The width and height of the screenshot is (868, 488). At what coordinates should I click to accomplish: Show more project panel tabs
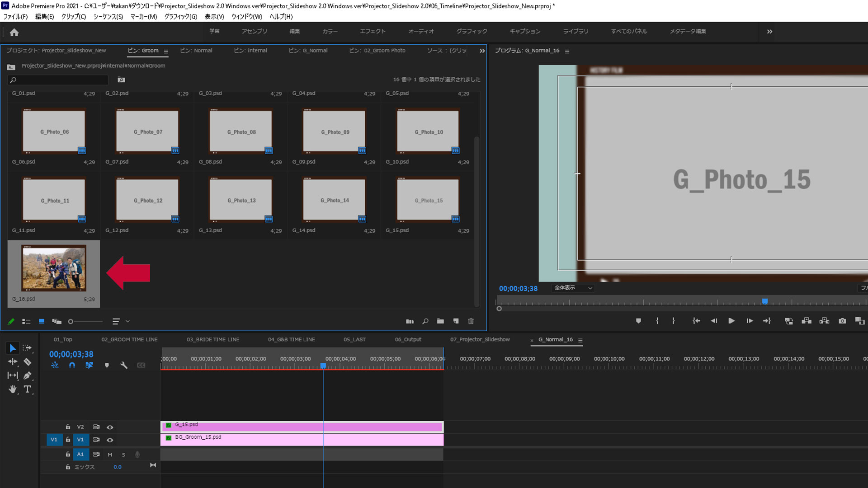coord(482,51)
